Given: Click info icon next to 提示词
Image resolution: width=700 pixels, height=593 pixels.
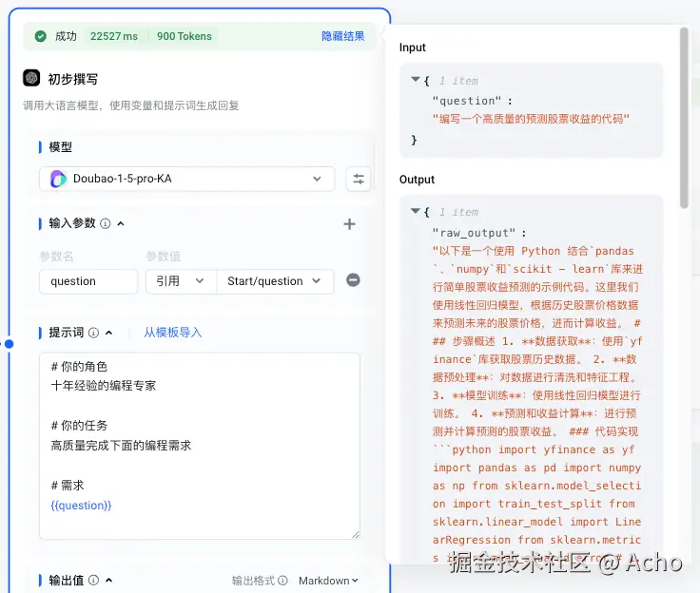Looking at the screenshot, I should point(93,333).
